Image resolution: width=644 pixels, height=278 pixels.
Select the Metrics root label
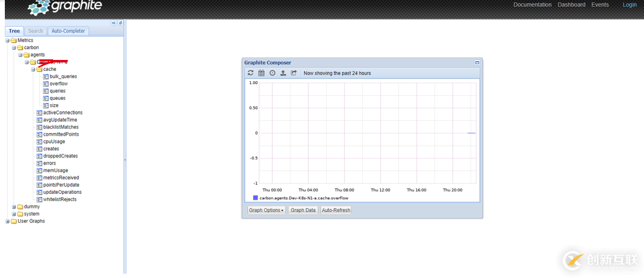click(25, 41)
